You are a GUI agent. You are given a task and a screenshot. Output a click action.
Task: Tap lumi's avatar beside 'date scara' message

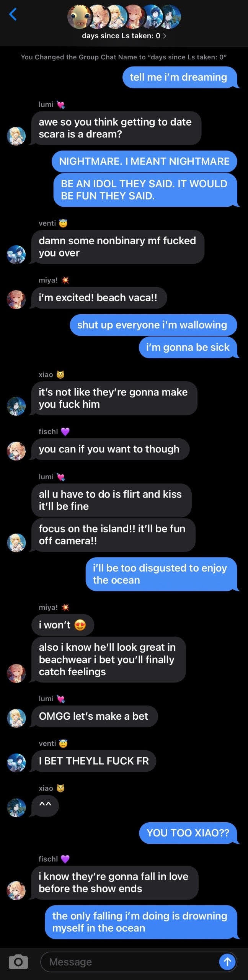pos(16,136)
